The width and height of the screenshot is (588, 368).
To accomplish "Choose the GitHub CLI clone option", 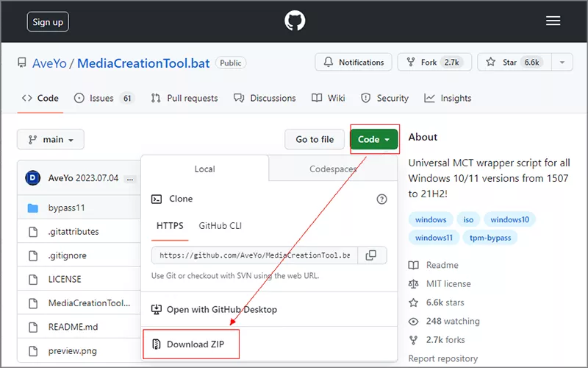I will [x=220, y=226].
